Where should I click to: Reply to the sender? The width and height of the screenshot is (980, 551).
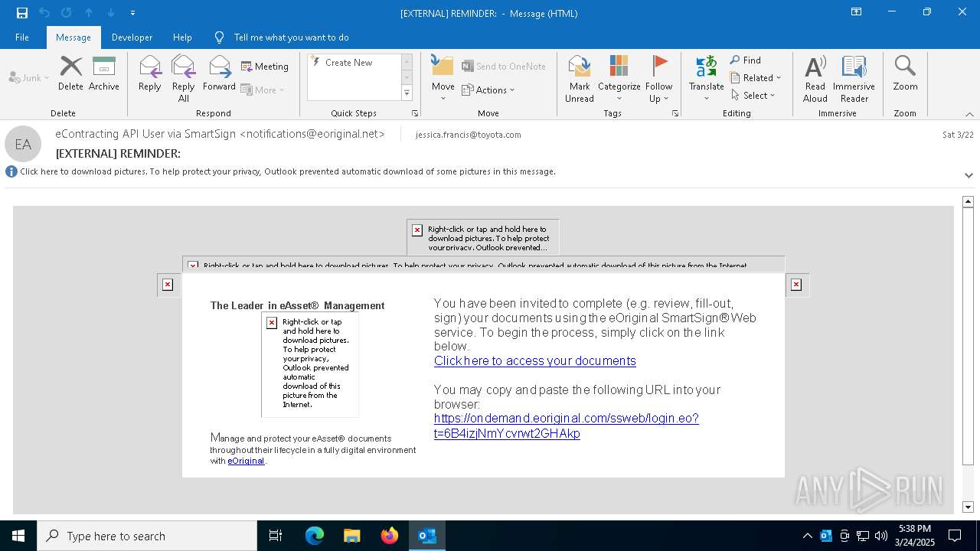[150, 73]
